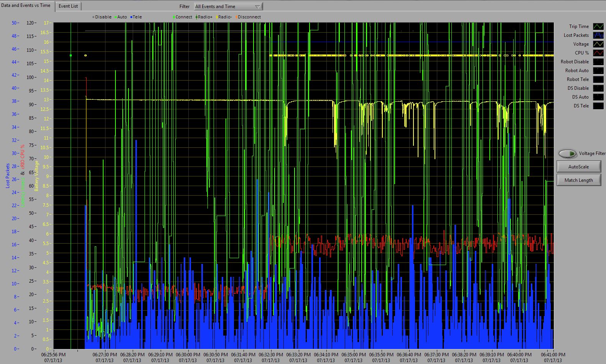Click the Match Length button
The height and width of the screenshot is (364, 606).
(578, 180)
